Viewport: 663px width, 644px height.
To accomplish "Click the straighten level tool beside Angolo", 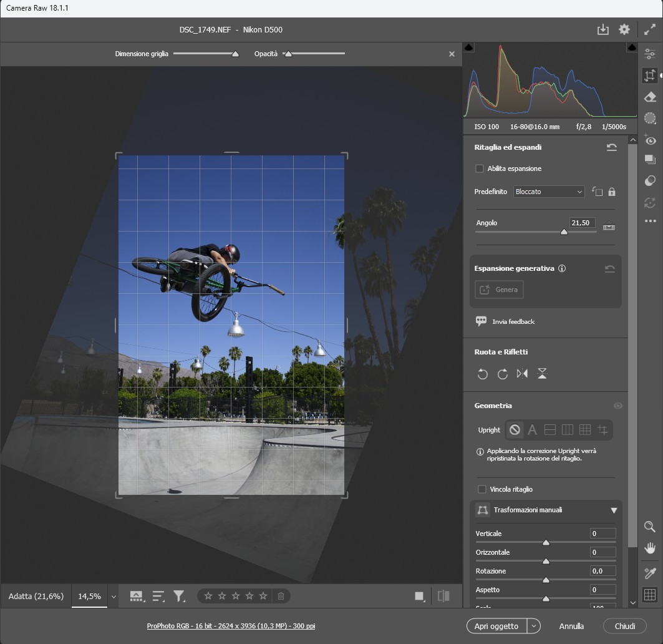I will coord(609,226).
